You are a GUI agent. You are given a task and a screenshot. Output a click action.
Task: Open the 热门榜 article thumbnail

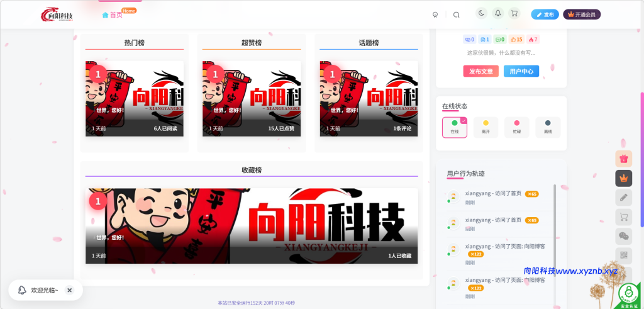pyautogui.click(x=135, y=99)
